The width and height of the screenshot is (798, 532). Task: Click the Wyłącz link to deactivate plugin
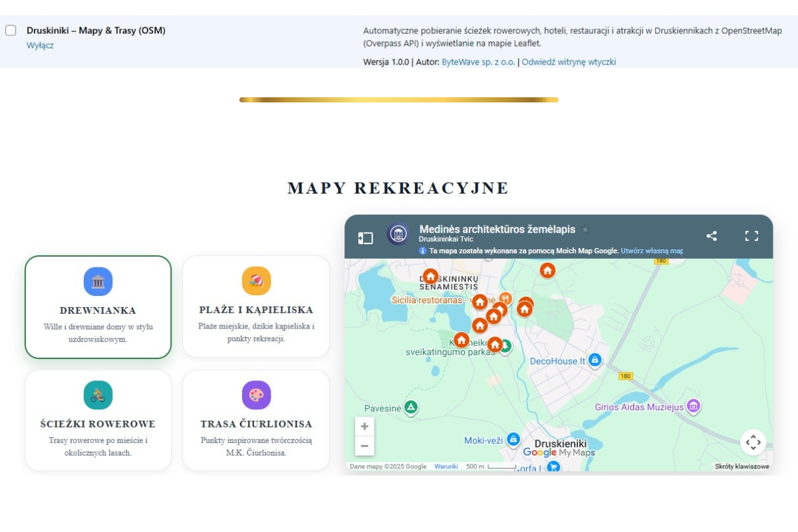40,45
